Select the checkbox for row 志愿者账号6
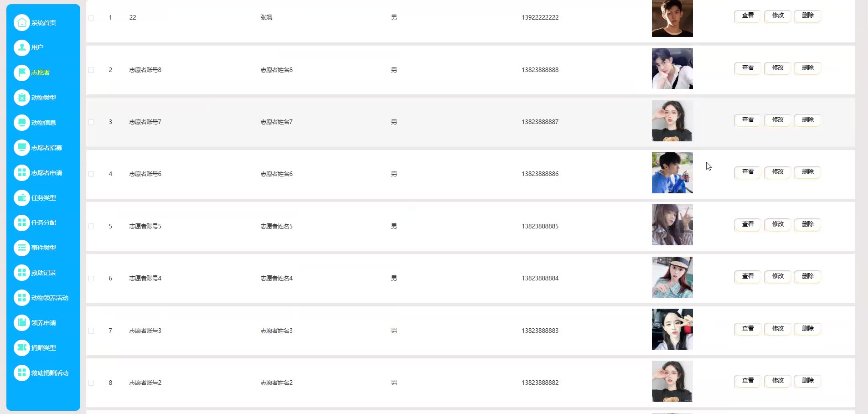Viewport: 868px width, 414px height. coord(91,174)
